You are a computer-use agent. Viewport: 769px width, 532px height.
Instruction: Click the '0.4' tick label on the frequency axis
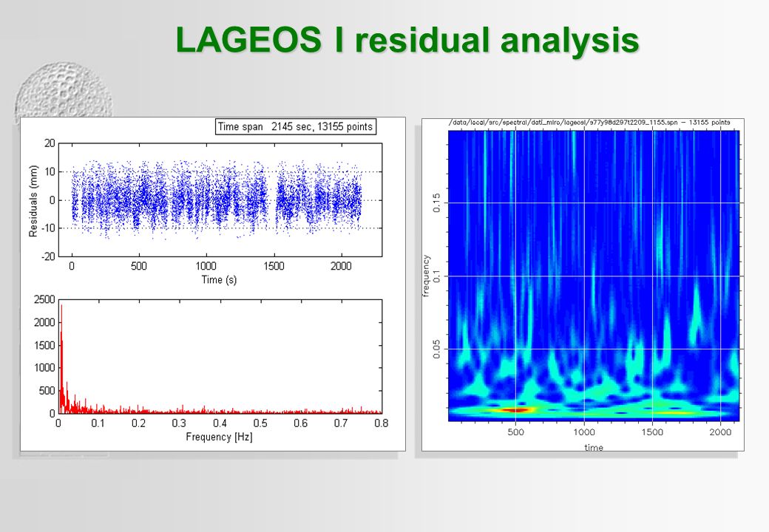[220, 423]
